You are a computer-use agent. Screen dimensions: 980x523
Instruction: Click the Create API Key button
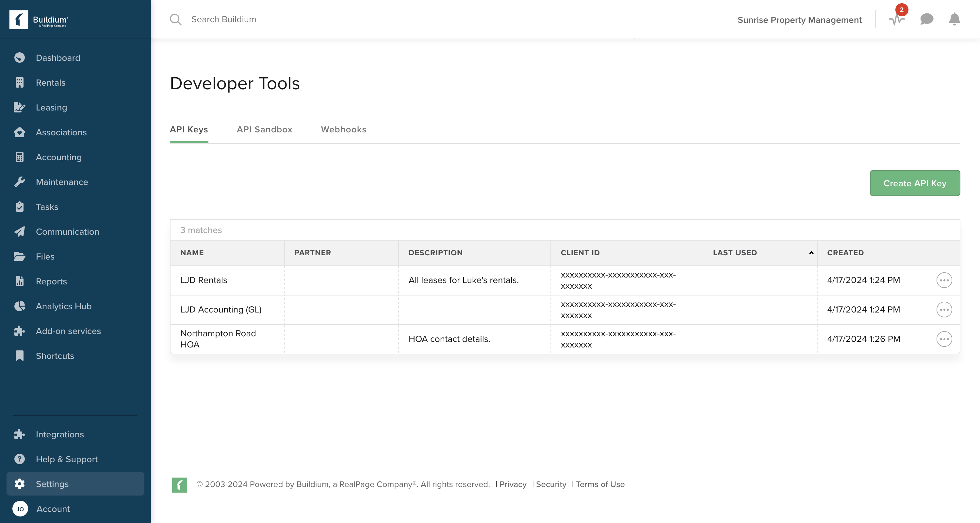[x=915, y=183]
